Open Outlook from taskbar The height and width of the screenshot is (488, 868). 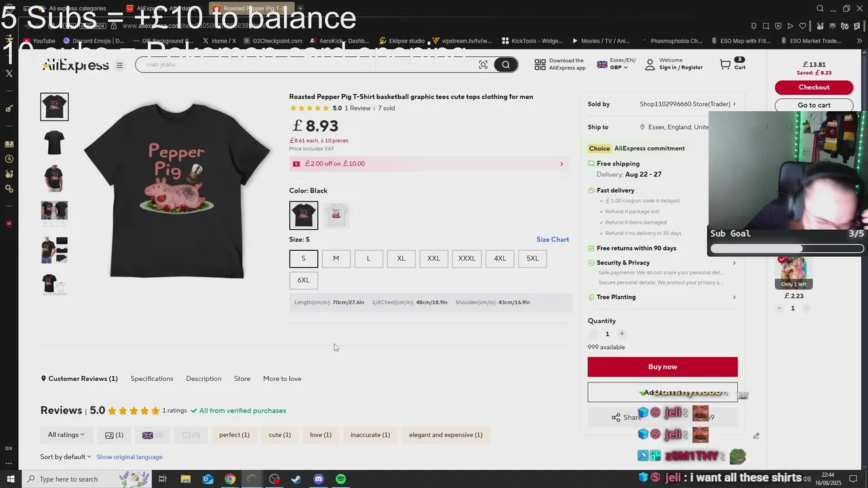pyautogui.click(x=208, y=479)
